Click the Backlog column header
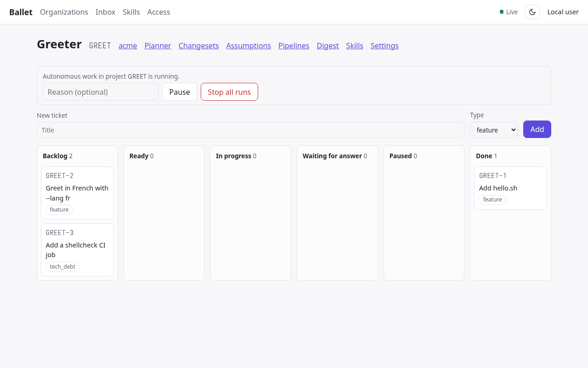 [x=57, y=156]
